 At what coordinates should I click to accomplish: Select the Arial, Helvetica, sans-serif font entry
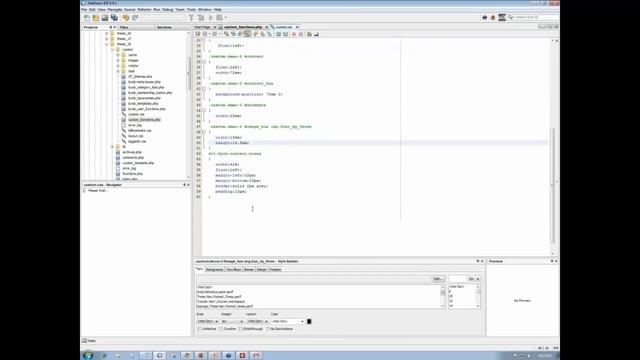(x=215, y=292)
